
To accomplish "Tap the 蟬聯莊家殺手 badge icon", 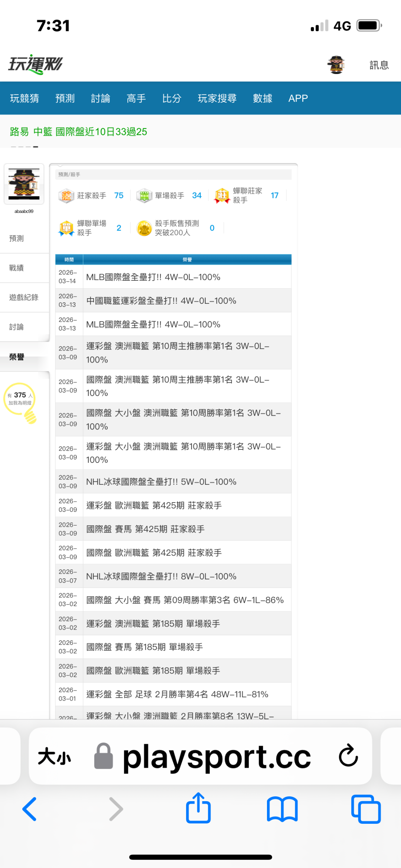I will point(222,195).
